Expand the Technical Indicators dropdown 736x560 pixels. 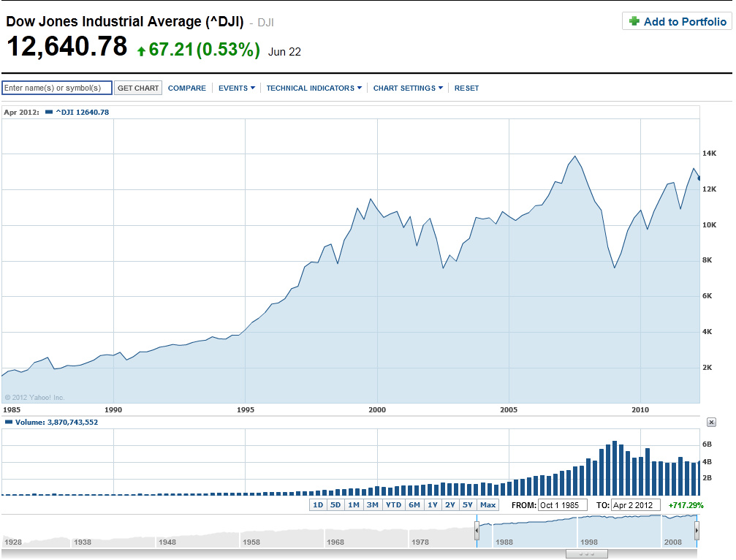point(314,88)
